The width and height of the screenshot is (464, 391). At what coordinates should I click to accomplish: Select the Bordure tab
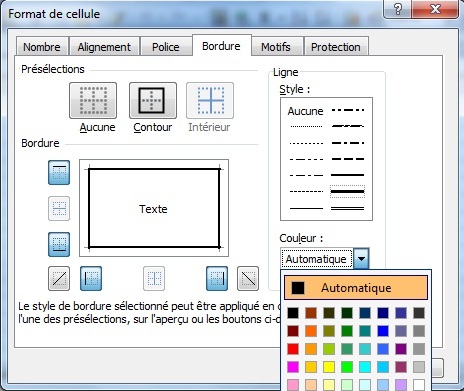221,46
